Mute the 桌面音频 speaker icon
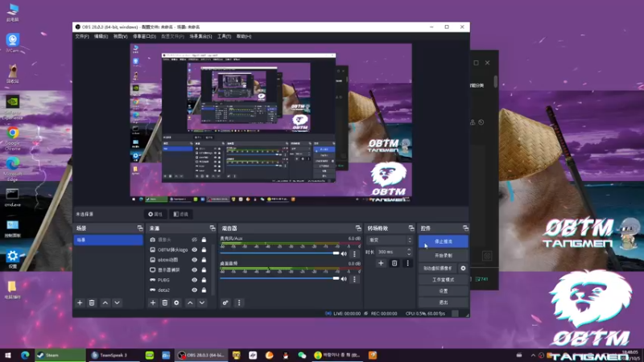 point(344,278)
